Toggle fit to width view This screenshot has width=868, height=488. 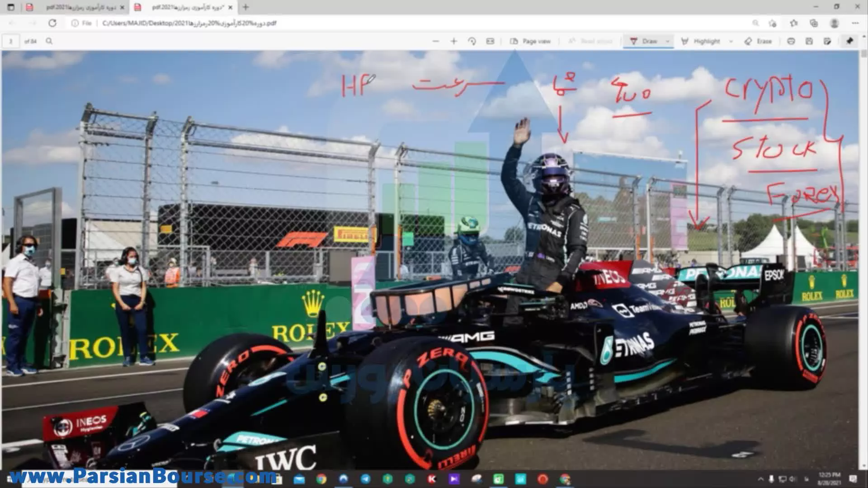coord(490,41)
